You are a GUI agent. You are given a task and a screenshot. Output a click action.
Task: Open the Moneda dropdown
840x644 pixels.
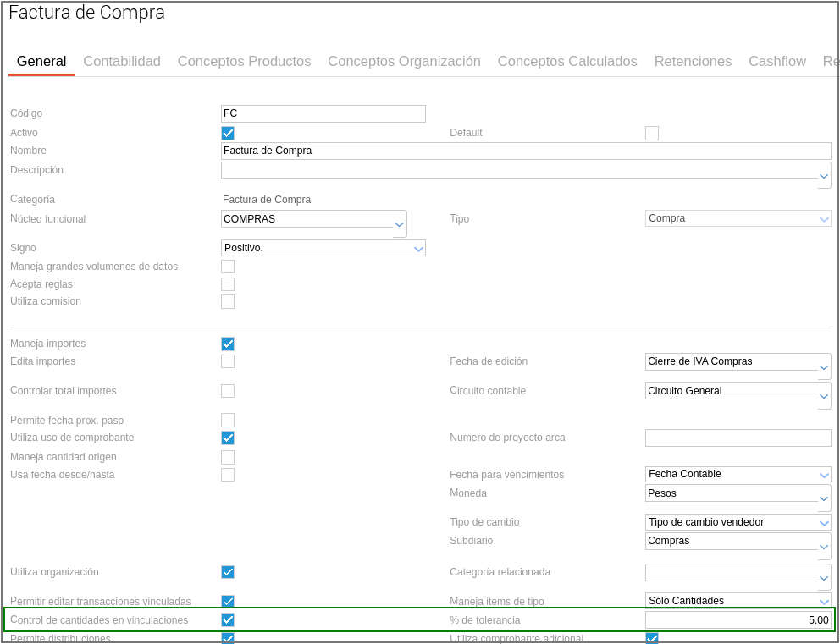(x=823, y=498)
